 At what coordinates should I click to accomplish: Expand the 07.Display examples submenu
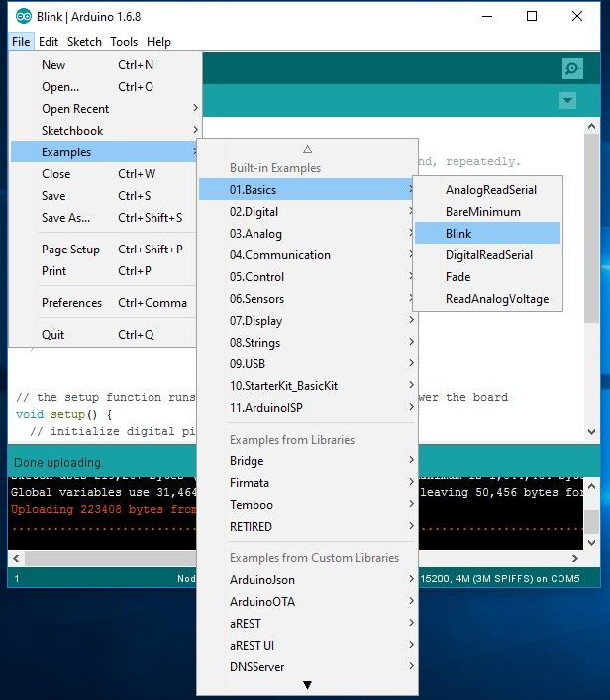coord(307,321)
